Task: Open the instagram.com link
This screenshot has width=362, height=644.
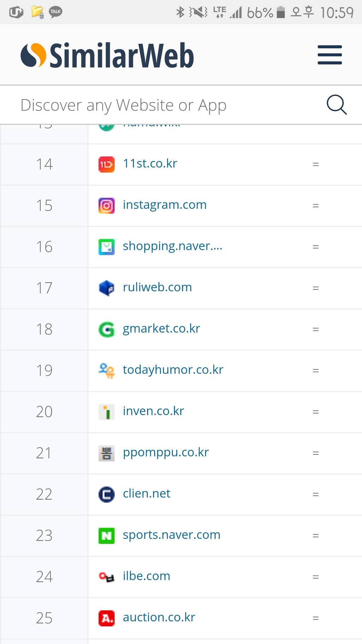Action: [165, 205]
